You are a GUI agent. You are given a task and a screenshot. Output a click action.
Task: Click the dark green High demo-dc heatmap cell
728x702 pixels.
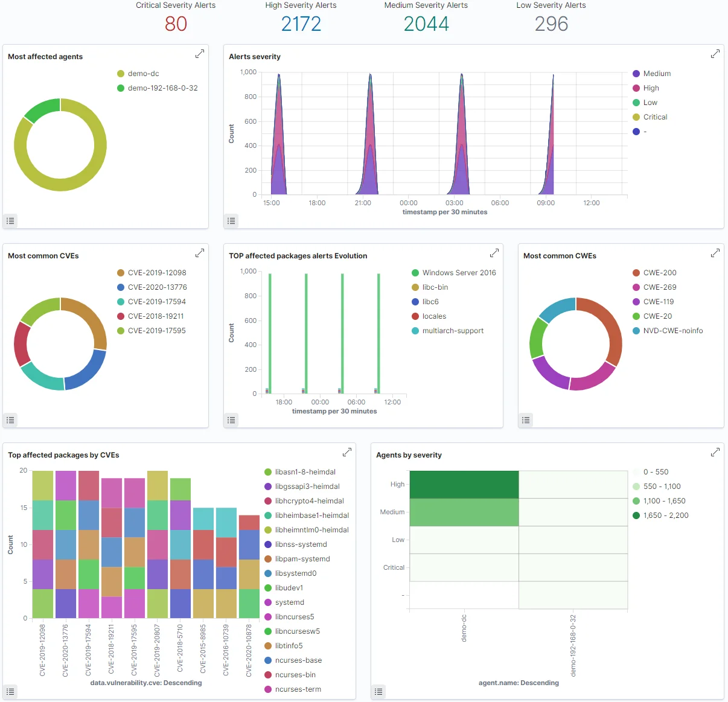click(464, 485)
